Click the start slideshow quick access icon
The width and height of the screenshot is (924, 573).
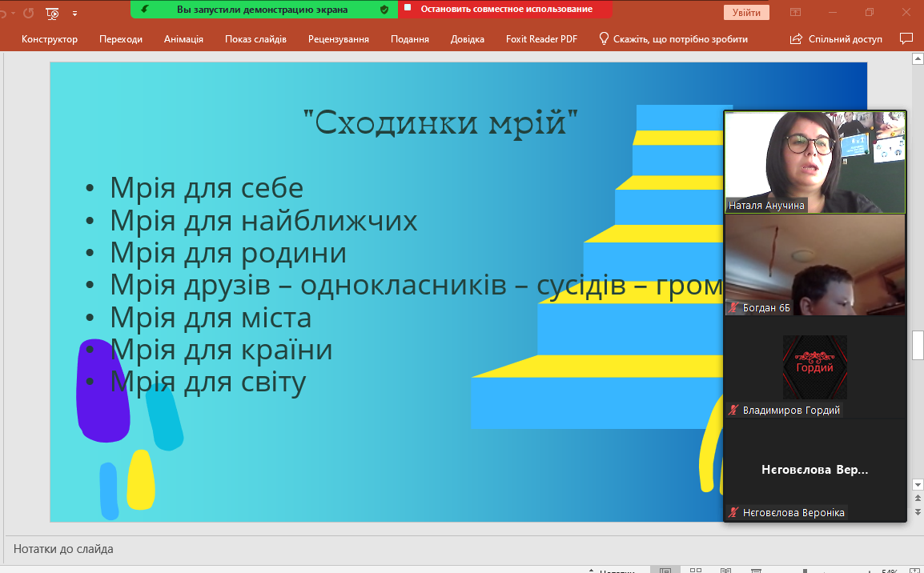click(x=53, y=13)
